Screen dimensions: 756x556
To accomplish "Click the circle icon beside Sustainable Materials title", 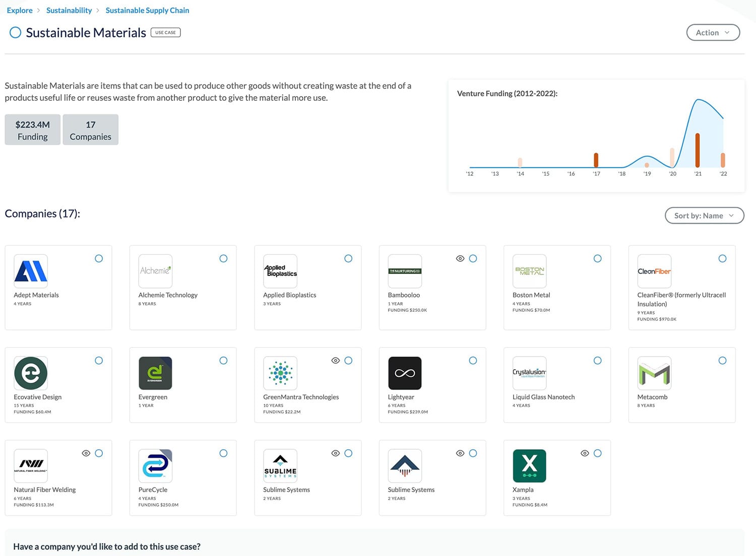I will 15,32.
